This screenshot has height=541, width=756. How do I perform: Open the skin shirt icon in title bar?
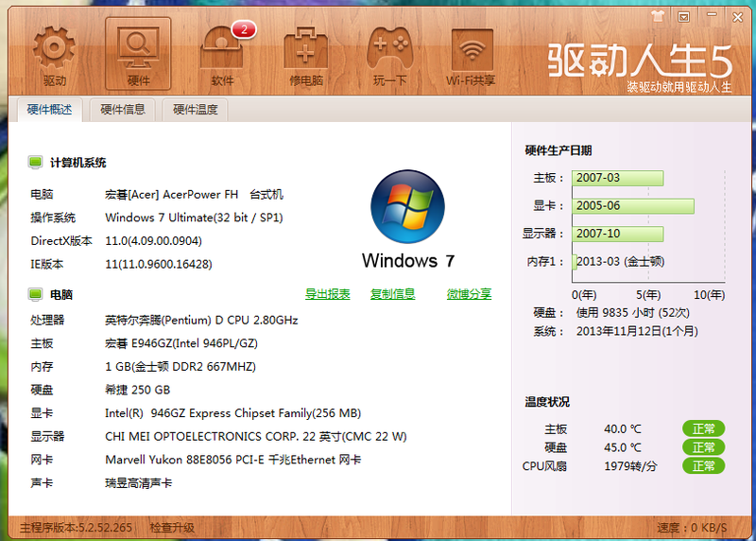point(658,16)
